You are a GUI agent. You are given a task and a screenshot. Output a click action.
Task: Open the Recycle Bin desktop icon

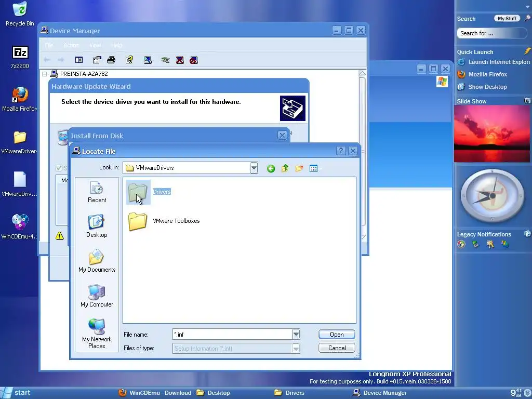coord(20,14)
